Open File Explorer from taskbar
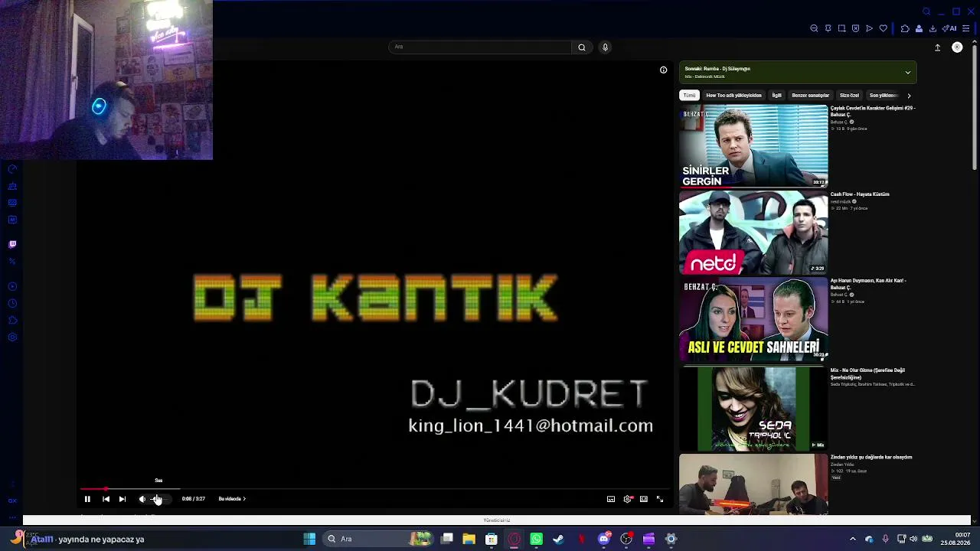The width and height of the screenshot is (980, 551). tap(469, 539)
